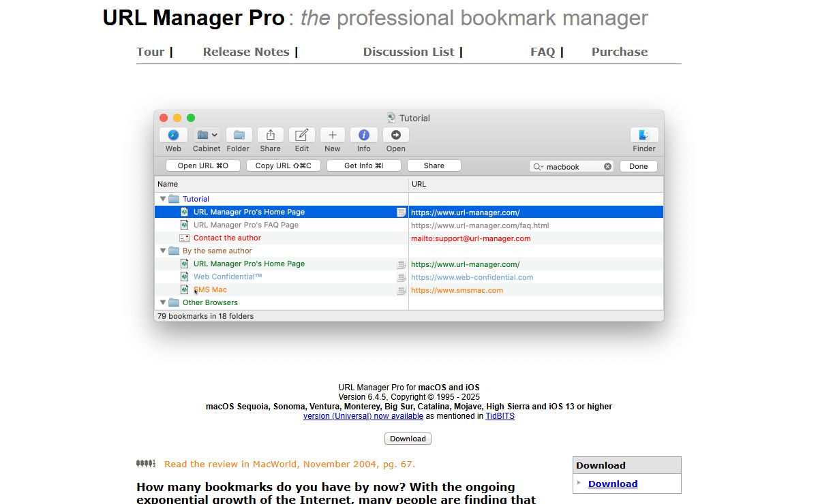Click the bookmark icon beside the FAQ Page row
This screenshot has height=504, width=818.
point(184,225)
